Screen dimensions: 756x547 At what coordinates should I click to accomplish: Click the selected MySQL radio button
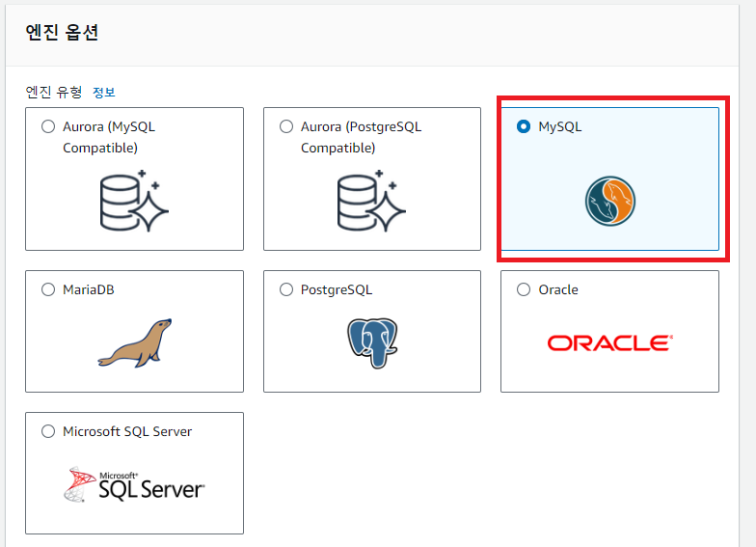coord(523,126)
